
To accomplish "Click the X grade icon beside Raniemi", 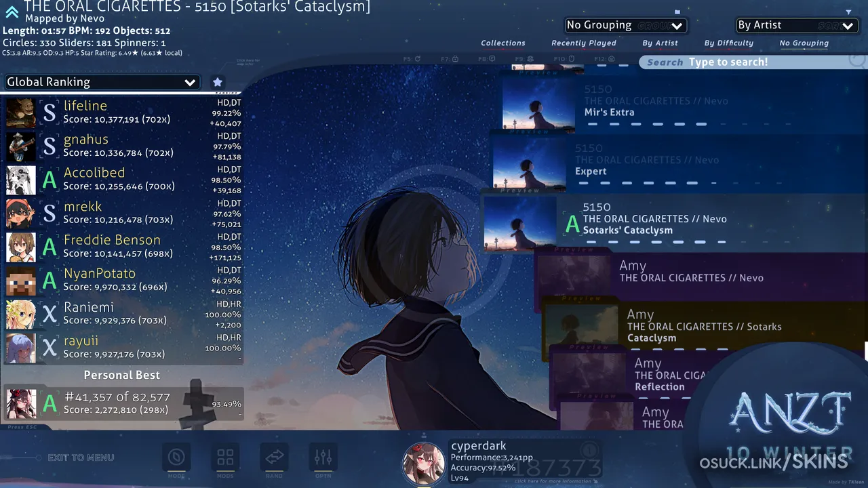I will point(50,314).
